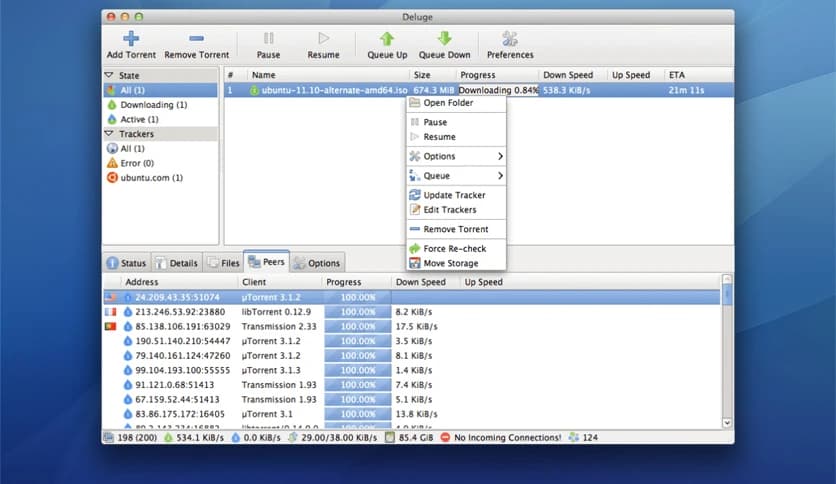Expand the Options submenu arrow
The width and height of the screenshot is (836, 484).
500,156
